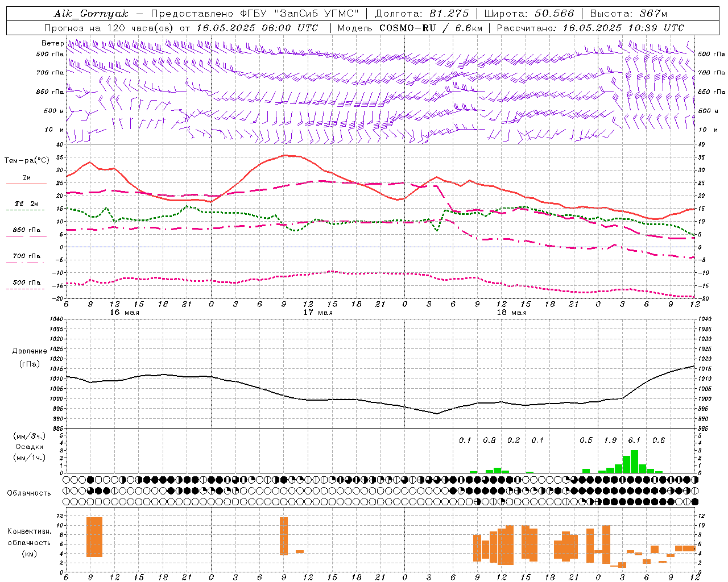Click the '(мм/3ч.)' precipitation unit label
728x582 pixels.
pyautogui.click(x=30, y=436)
